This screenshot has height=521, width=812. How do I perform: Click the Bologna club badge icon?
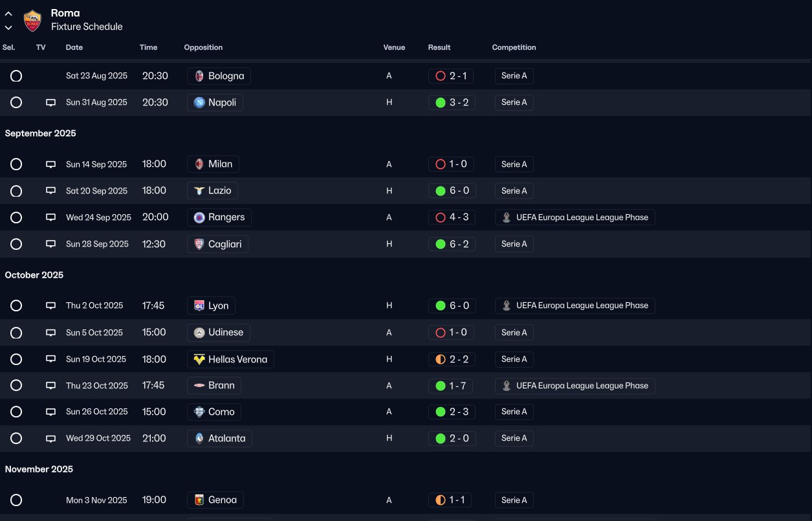click(199, 76)
